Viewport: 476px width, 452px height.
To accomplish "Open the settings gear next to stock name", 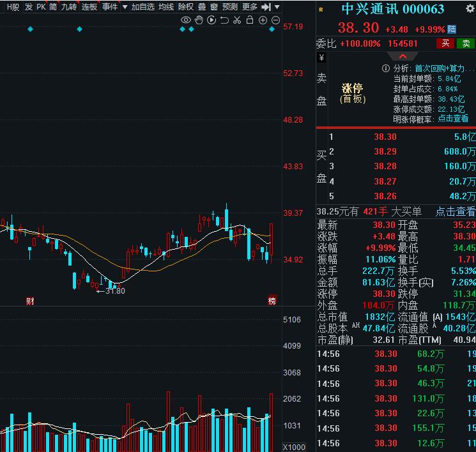I will tap(470, 9).
